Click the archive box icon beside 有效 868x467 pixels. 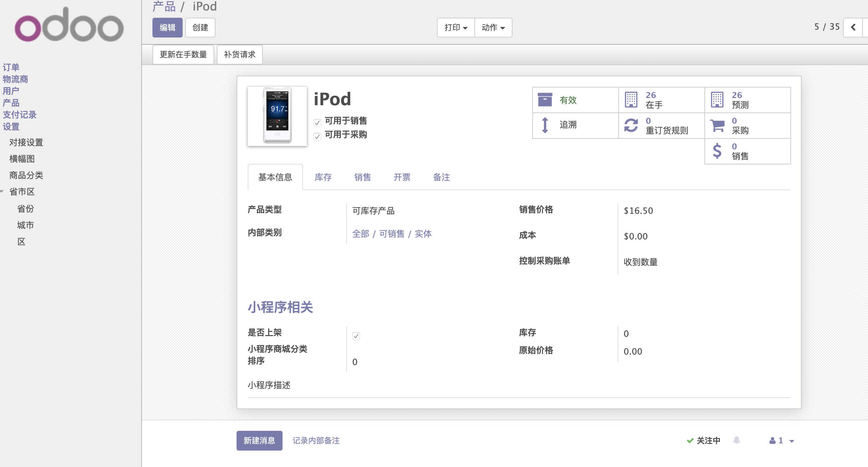pyautogui.click(x=544, y=99)
